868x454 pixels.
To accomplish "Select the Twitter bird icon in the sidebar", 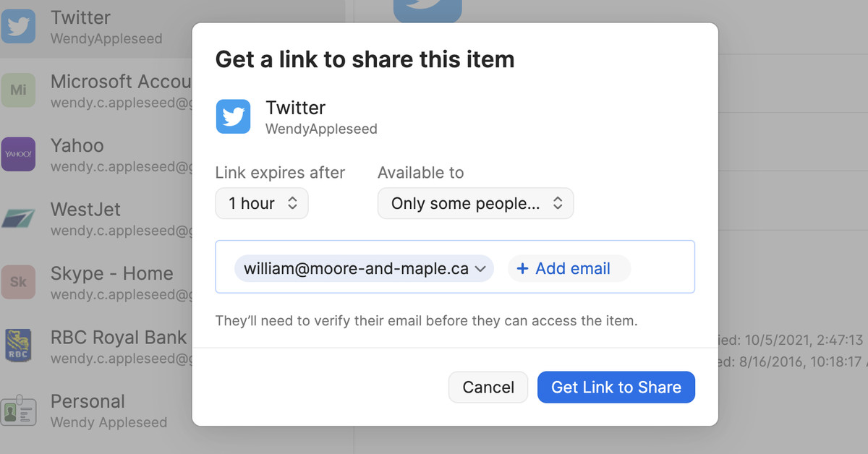I will [18, 27].
